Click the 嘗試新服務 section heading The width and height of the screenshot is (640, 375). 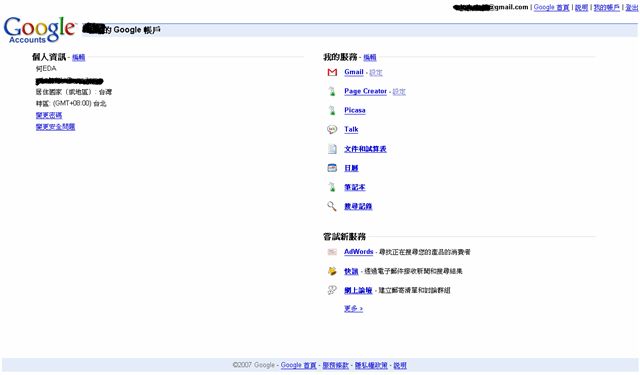[x=344, y=237]
